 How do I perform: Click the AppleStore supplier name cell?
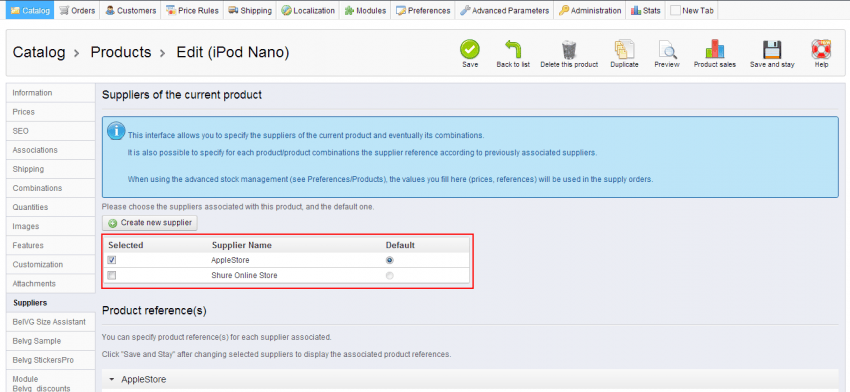tap(230, 260)
